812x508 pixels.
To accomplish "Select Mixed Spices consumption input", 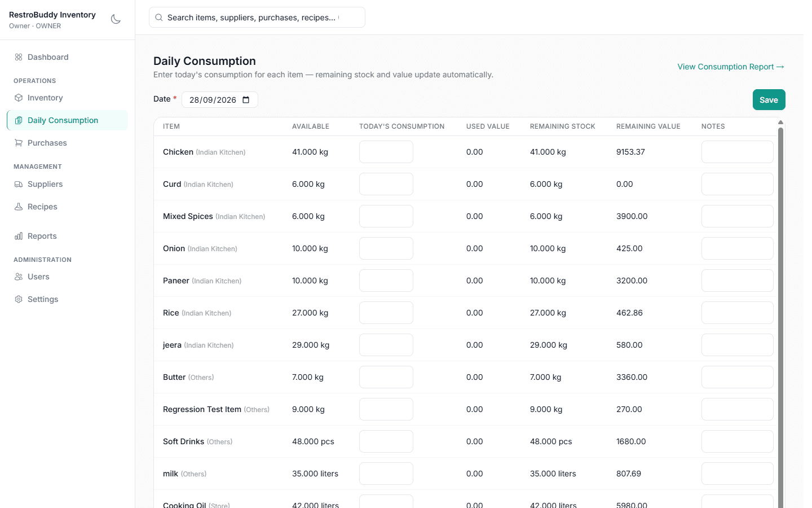I will (386, 216).
